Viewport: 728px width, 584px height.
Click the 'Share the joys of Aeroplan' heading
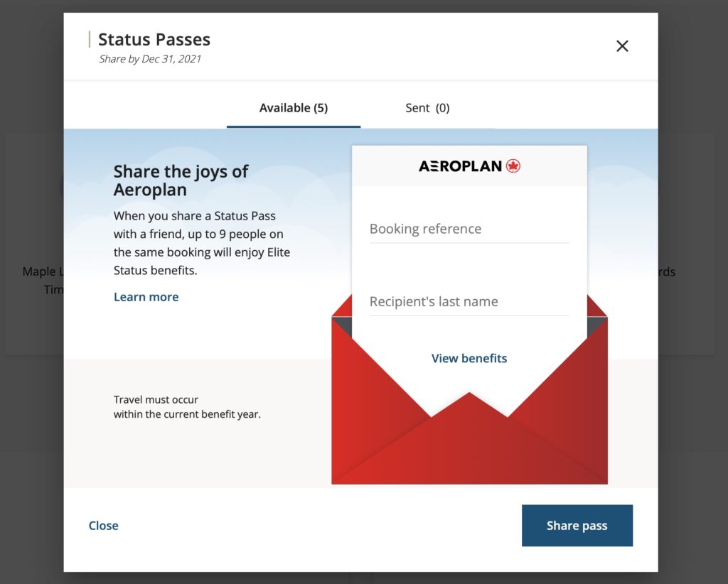(x=181, y=180)
